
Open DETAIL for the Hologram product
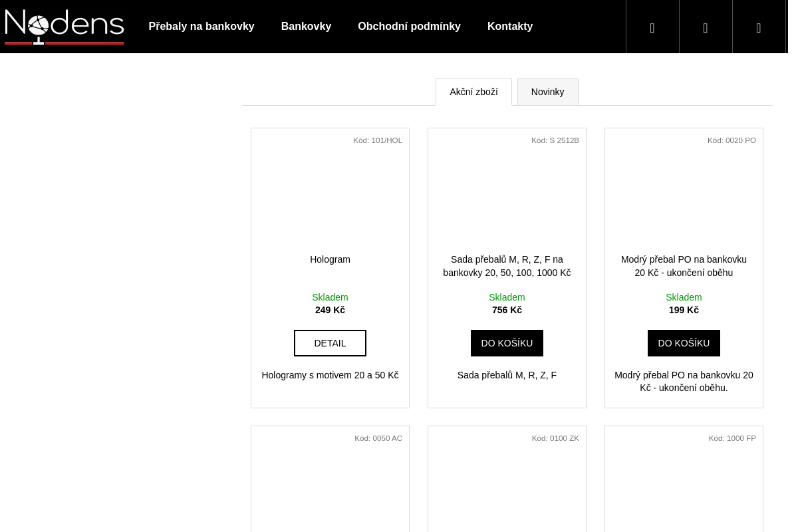click(x=330, y=343)
